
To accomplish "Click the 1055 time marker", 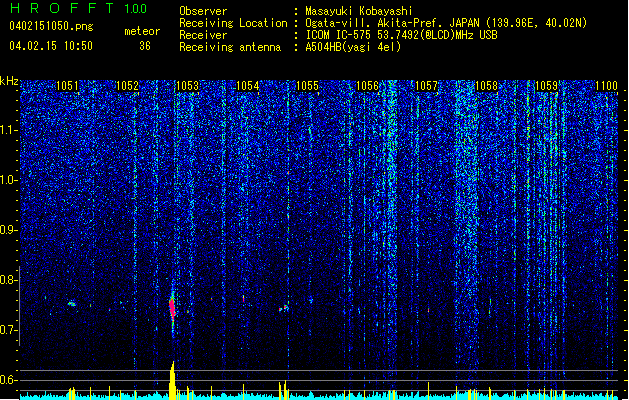I will [307, 86].
